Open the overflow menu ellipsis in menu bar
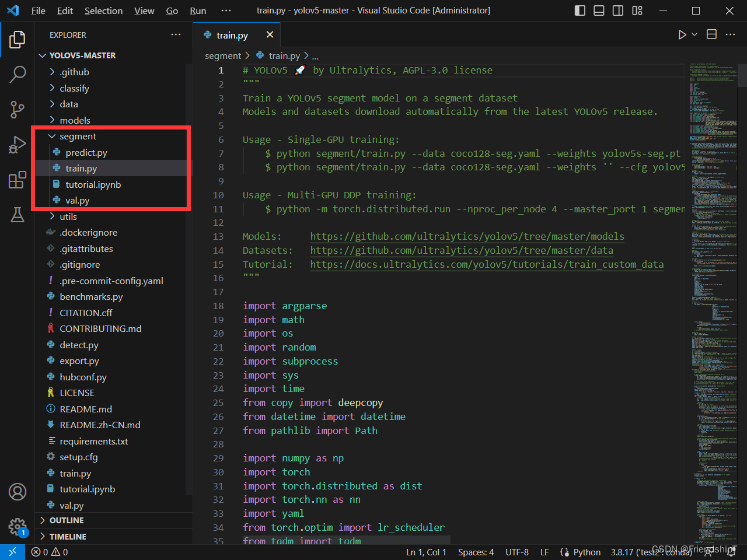 (x=226, y=10)
